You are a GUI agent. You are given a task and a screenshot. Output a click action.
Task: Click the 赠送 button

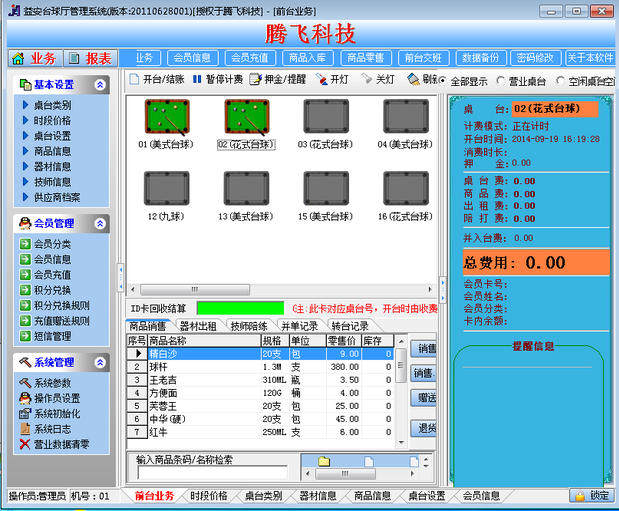click(424, 398)
